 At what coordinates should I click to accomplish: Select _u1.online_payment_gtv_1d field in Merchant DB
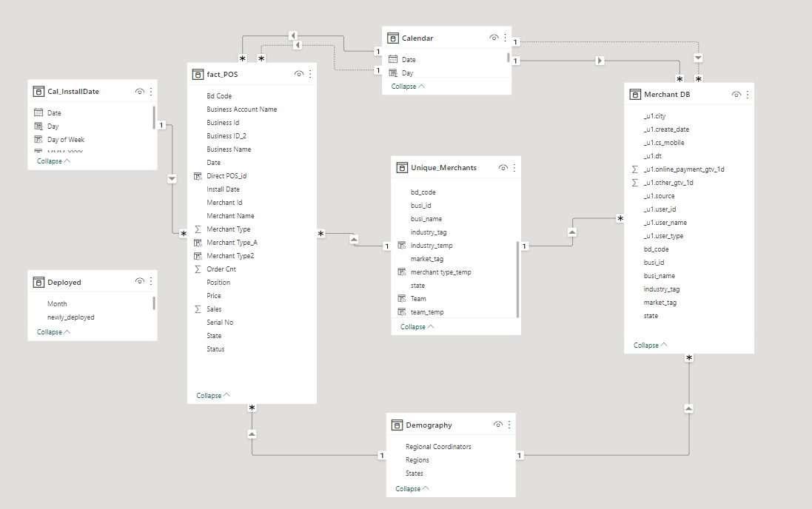pos(683,169)
